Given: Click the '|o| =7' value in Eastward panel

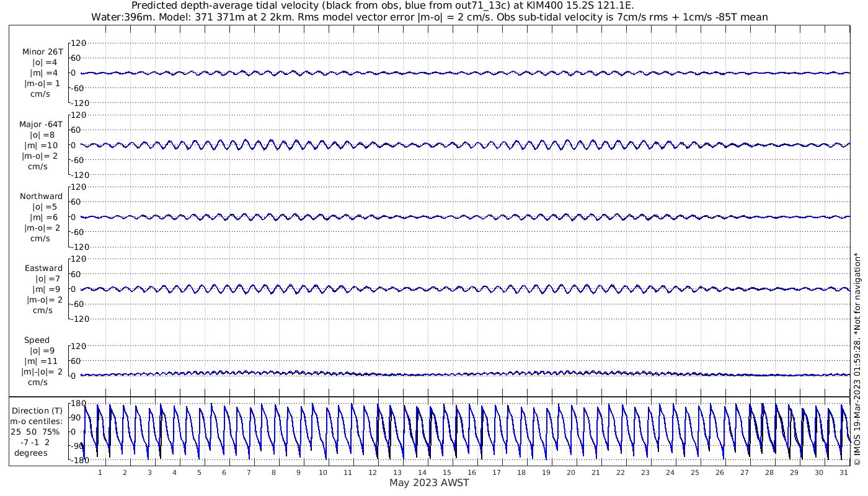Looking at the screenshot, I should tap(48, 279).
